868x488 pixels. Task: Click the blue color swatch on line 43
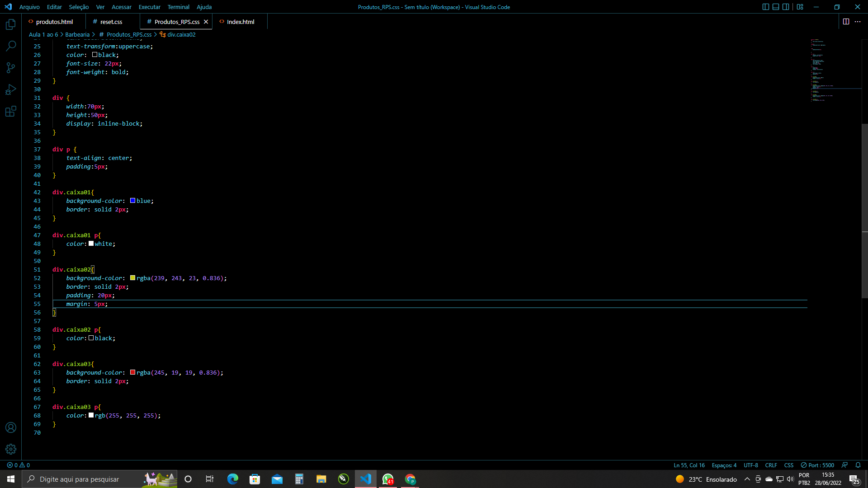point(132,201)
